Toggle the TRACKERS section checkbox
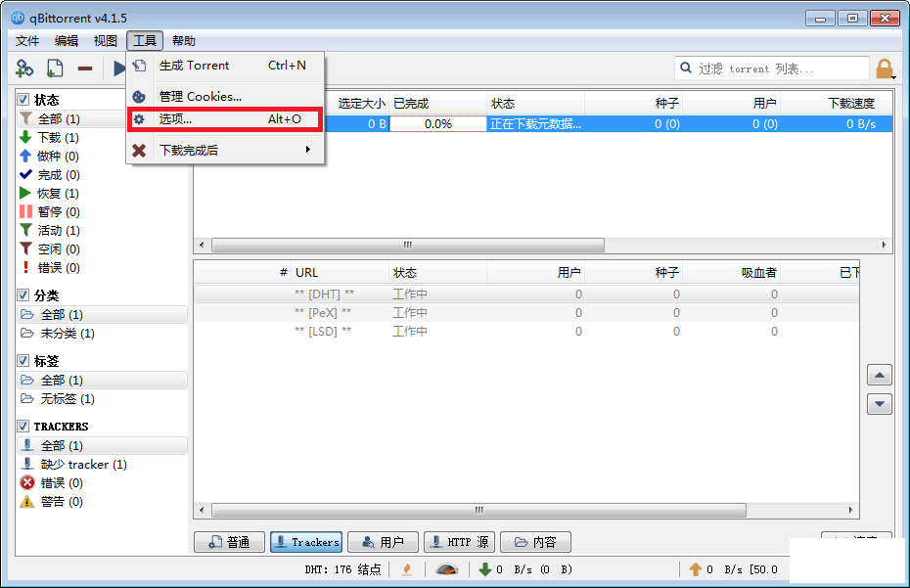Image resolution: width=910 pixels, height=588 pixels. [23, 427]
